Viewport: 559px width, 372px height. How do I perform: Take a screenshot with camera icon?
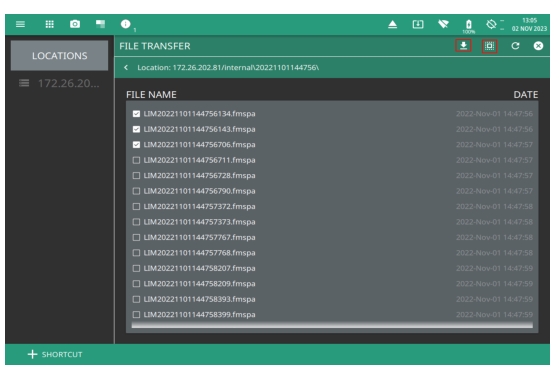[75, 24]
